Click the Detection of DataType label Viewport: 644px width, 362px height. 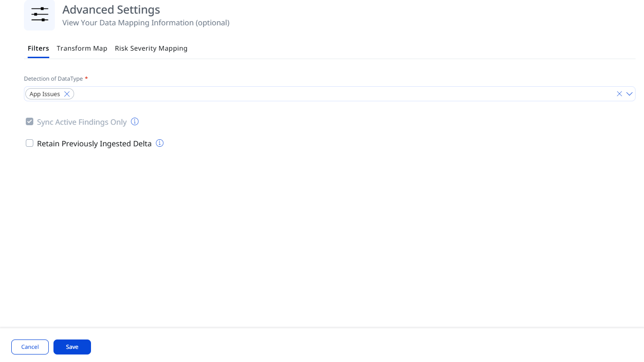tap(53, 79)
